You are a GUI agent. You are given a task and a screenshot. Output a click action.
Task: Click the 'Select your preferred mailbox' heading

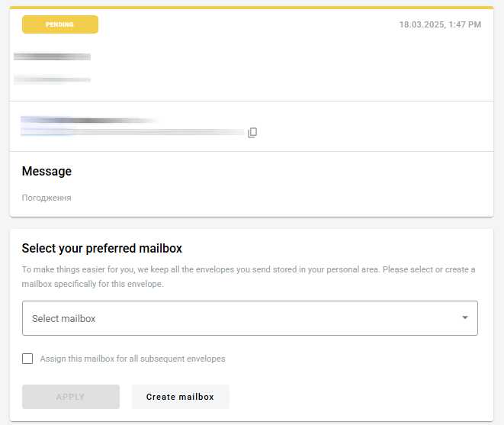[102, 249]
